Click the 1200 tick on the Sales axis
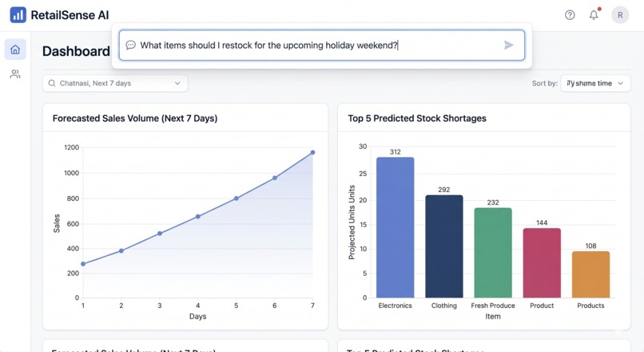 pos(71,148)
